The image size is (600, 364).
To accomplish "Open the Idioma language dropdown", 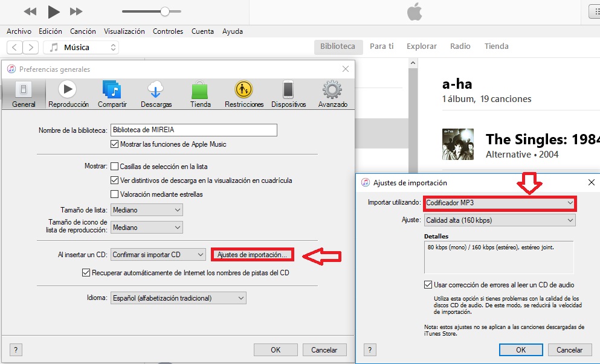I will (178, 298).
